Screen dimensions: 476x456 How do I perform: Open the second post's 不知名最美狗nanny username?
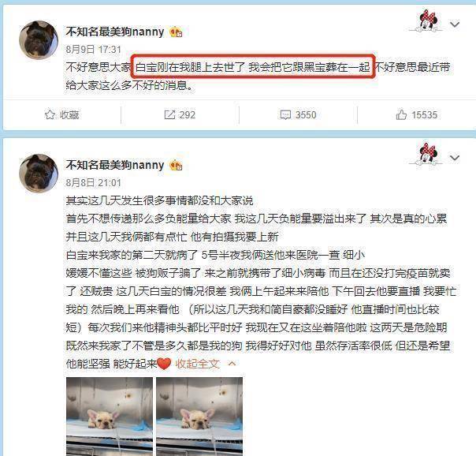point(115,165)
